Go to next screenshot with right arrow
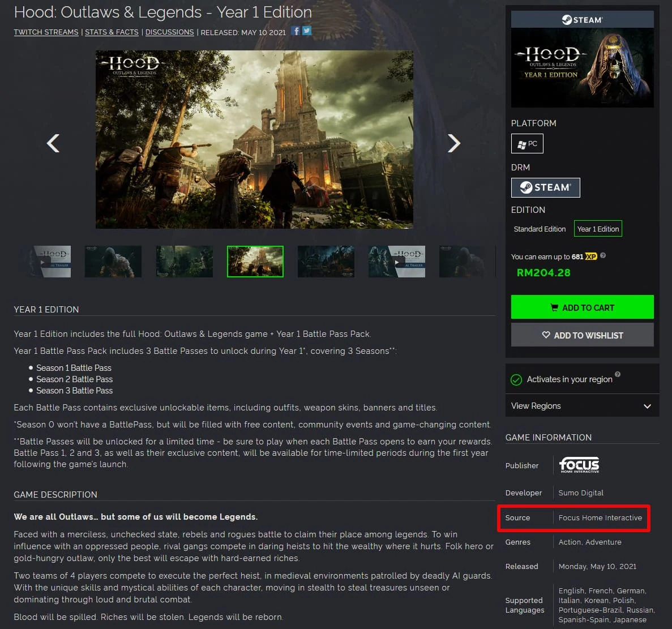This screenshot has width=672, height=629. click(454, 143)
